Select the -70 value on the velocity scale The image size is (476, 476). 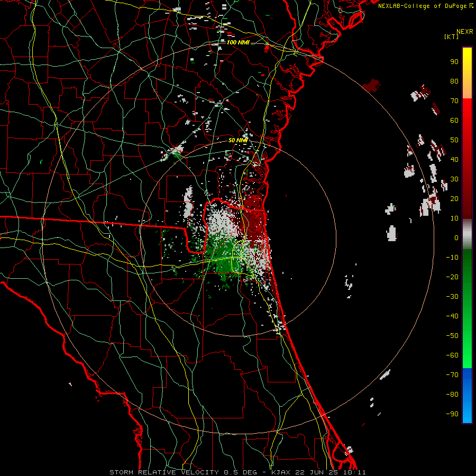[x=452, y=375]
